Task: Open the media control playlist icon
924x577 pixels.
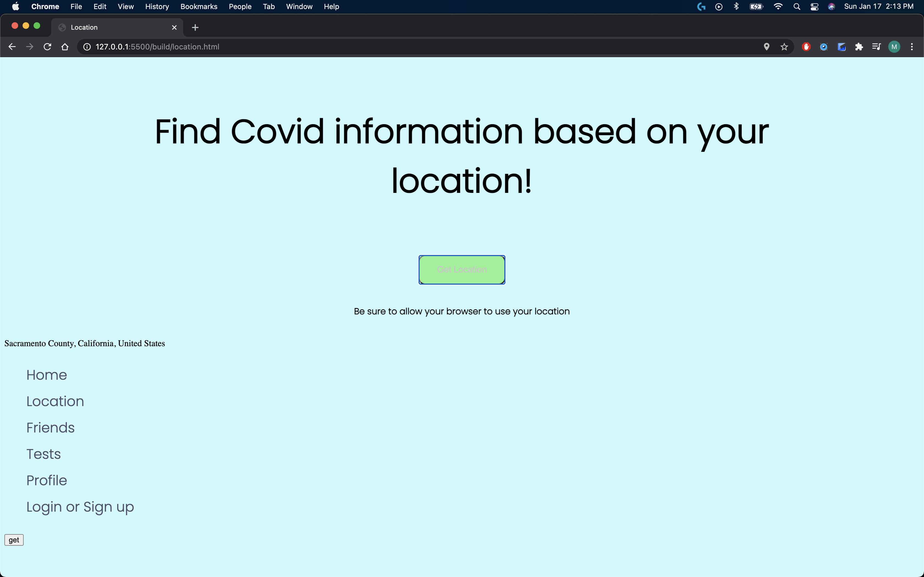Action: (877, 46)
